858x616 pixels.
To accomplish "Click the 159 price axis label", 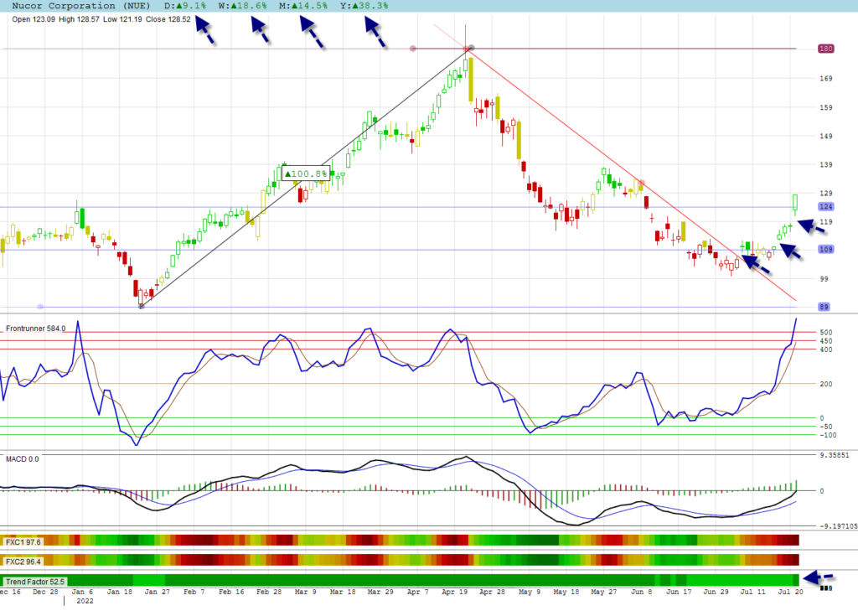I will (x=825, y=107).
